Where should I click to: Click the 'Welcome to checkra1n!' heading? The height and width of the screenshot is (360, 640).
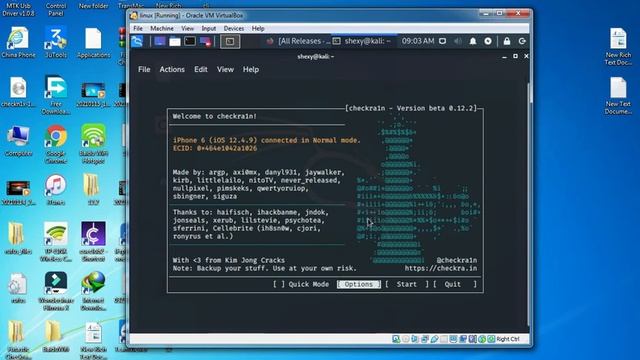click(215, 116)
